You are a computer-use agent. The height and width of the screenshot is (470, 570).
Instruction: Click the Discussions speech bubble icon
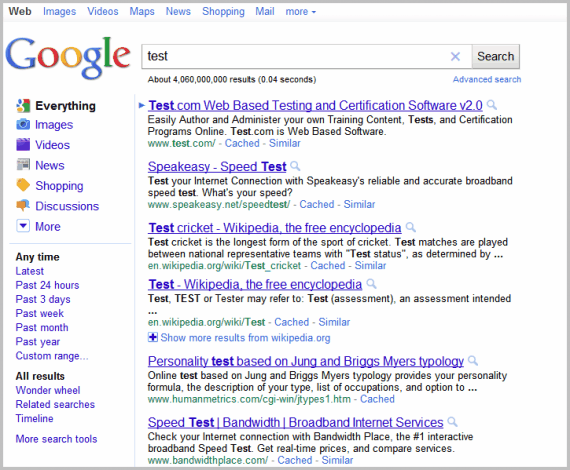(23, 205)
